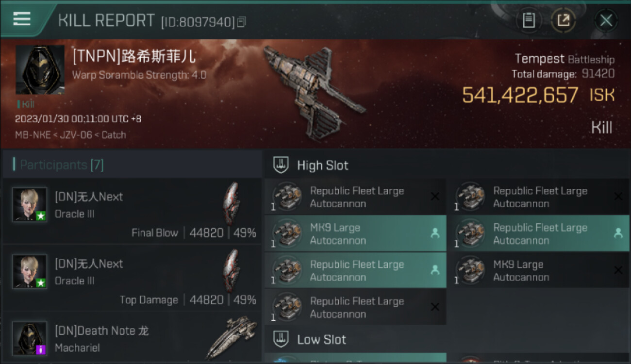Select the Oracle III ship icon for Final Blow

pyautogui.click(x=231, y=203)
